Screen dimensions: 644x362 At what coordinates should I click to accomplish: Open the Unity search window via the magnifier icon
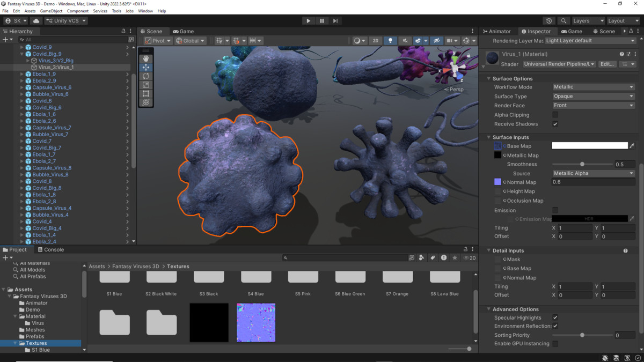tap(563, 20)
